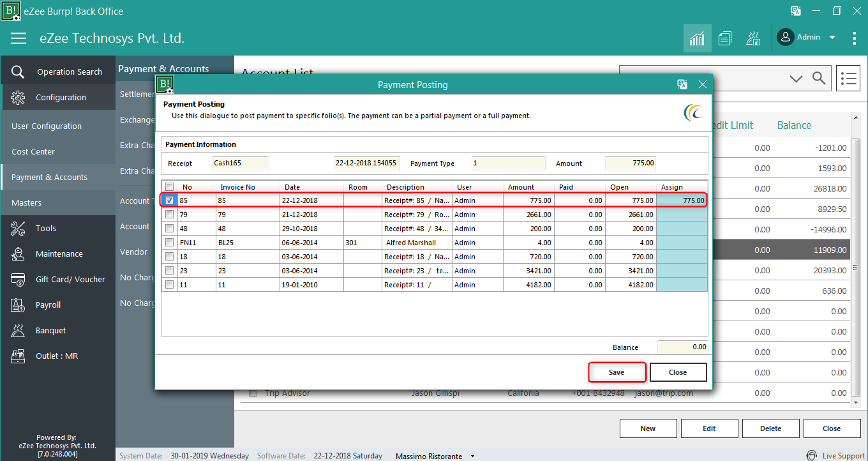Close the Payment Posting dialog with X

pos(703,84)
